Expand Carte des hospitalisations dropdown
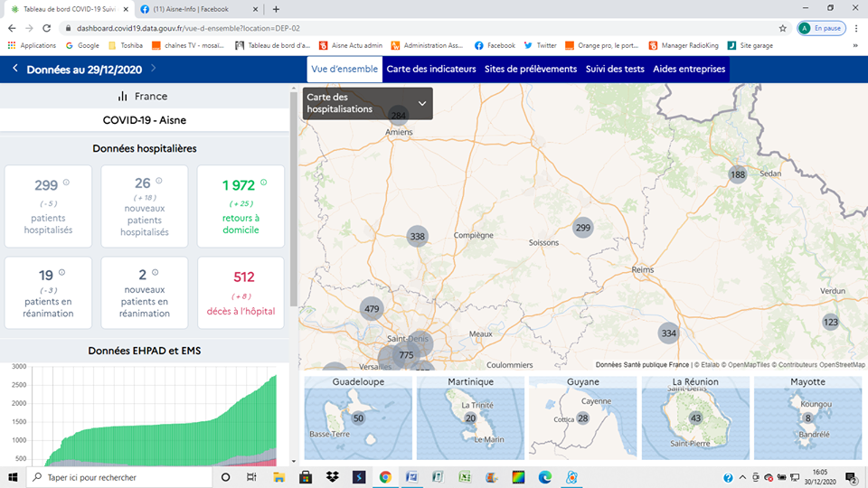 [x=421, y=103]
